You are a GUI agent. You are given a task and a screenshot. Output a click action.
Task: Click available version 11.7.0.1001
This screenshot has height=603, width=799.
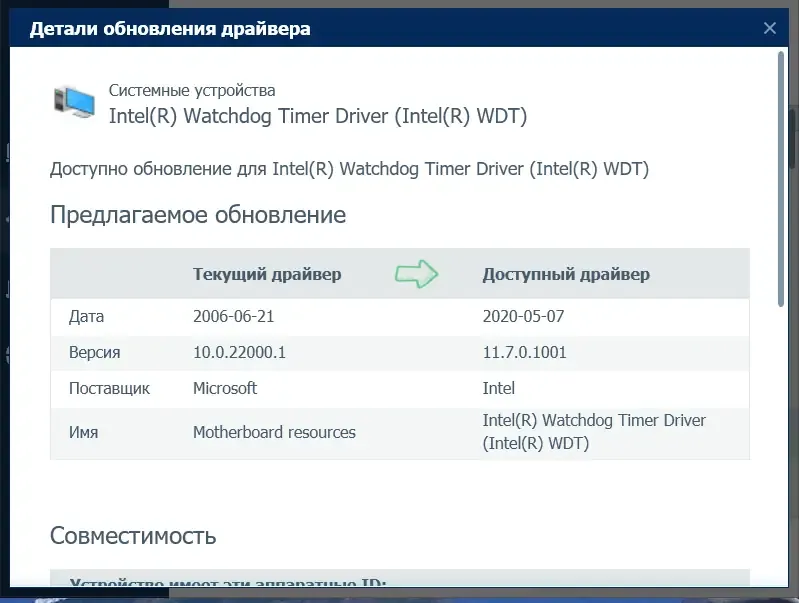[x=524, y=352]
